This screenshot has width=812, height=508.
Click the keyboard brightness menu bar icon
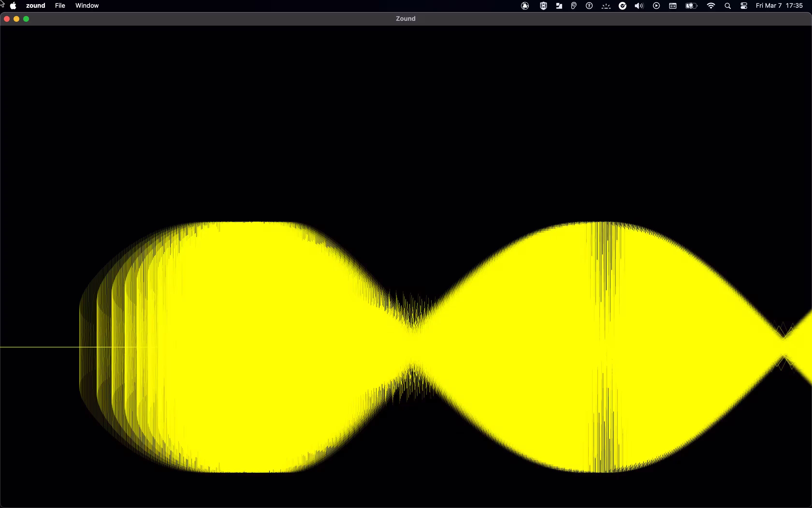coord(606,6)
